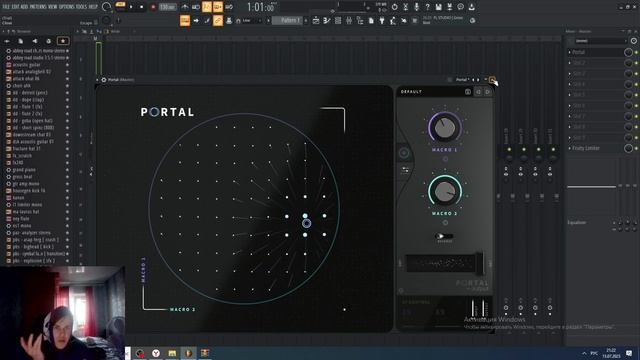The width and height of the screenshot is (640, 360).
Task: Click the DEFAULT preset name in Portal
Action: tap(411, 92)
